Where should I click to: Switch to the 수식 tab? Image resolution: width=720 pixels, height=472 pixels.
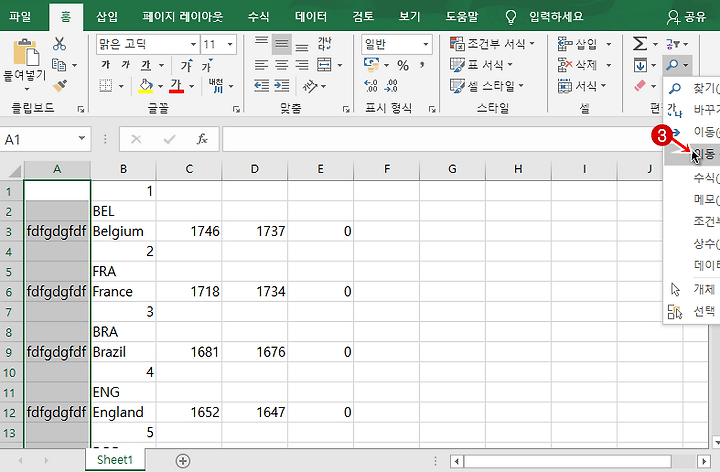click(259, 17)
